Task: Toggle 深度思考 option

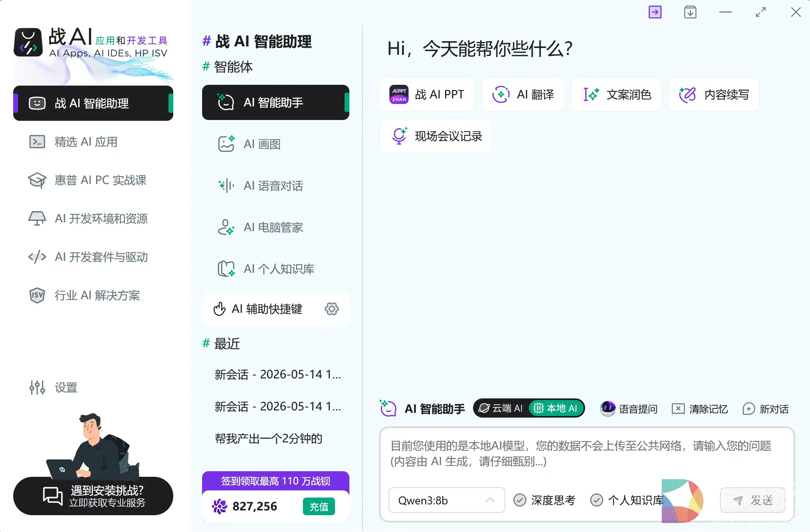Action: tap(544, 500)
